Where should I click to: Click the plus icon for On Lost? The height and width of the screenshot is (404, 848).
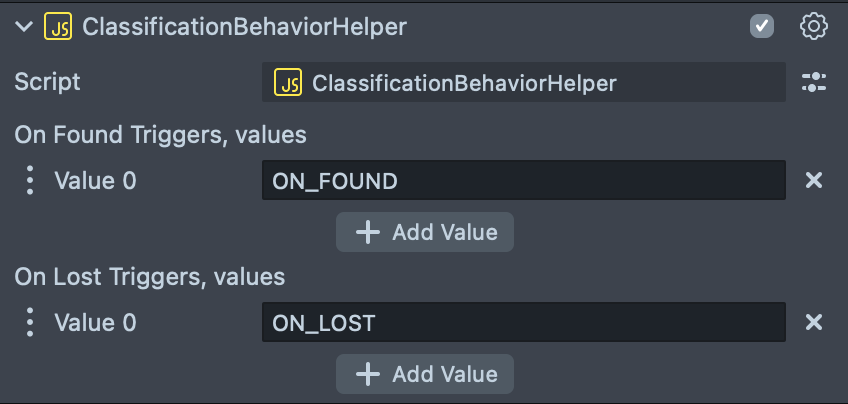click(368, 374)
